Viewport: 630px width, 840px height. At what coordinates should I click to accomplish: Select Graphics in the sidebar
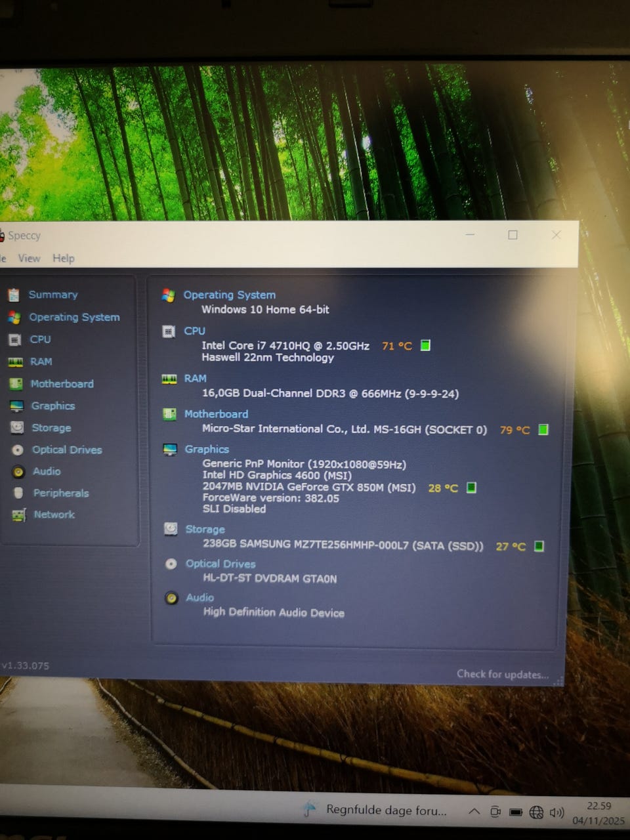(x=53, y=406)
